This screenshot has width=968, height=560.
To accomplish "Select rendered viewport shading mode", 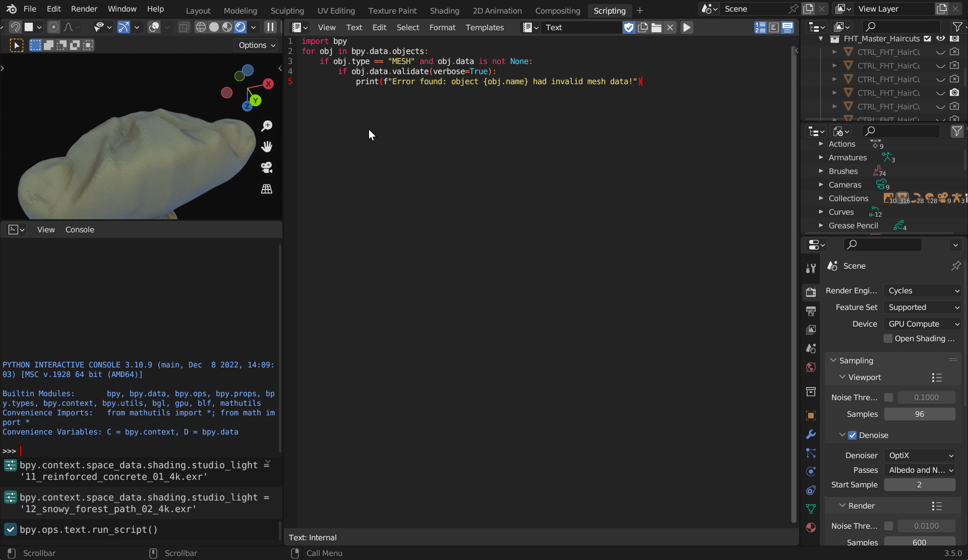I will 240,27.
